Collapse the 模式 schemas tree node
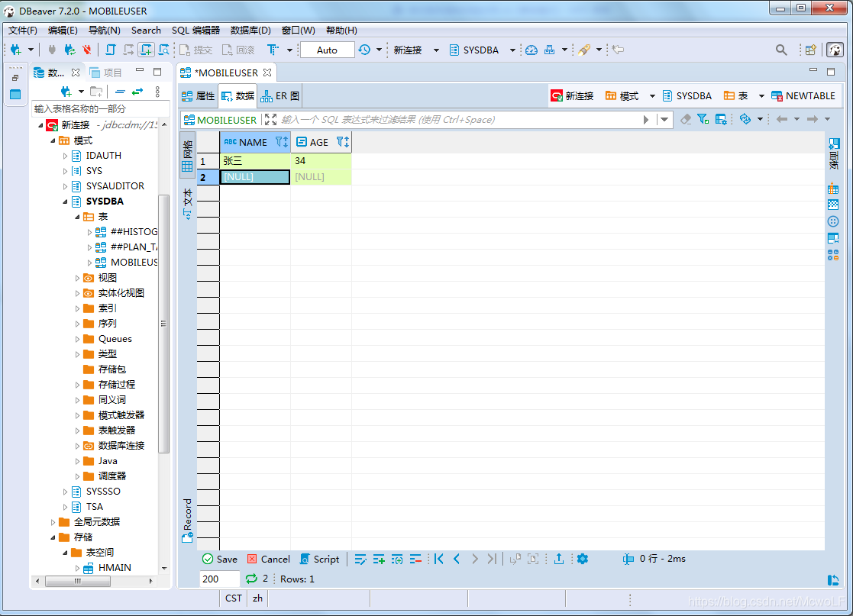Image resolution: width=853 pixels, height=616 pixels. [53, 140]
